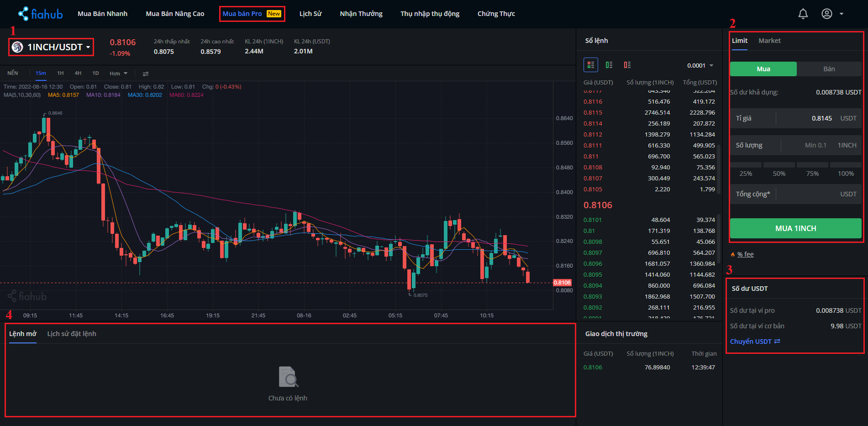Image resolution: width=868 pixels, height=426 pixels.
Task: Select the 15m chart interval
Action: pyautogui.click(x=41, y=74)
